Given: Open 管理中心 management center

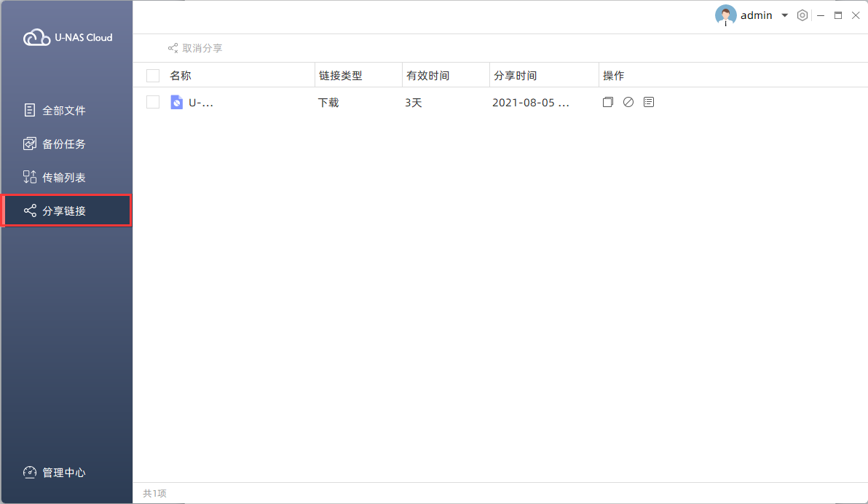Looking at the screenshot, I should point(66,473).
